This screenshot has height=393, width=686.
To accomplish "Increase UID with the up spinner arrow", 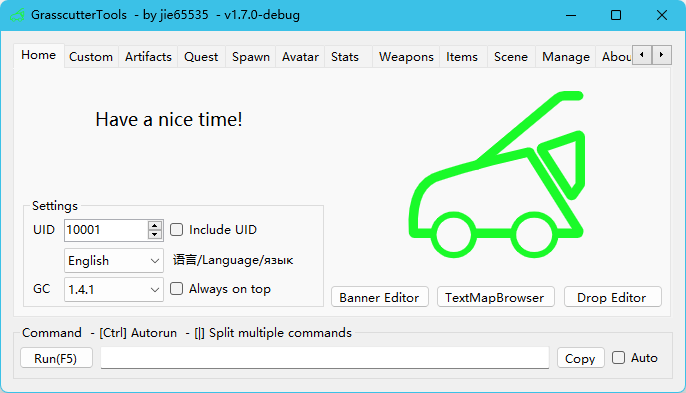I will tap(154, 226).
